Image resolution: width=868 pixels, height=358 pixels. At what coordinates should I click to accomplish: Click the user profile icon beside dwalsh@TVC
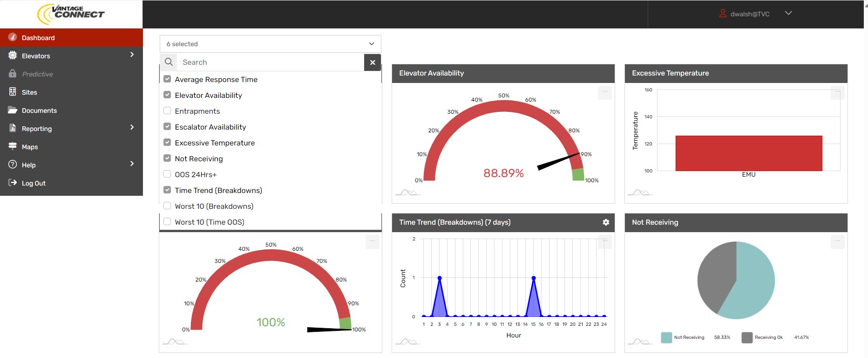pyautogui.click(x=723, y=14)
